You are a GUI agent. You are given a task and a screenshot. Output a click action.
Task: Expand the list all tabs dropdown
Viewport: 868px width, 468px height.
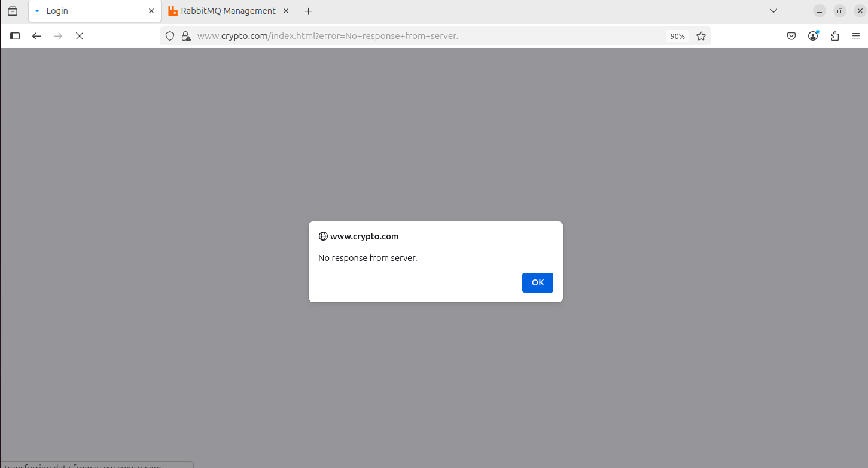pyautogui.click(x=773, y=11)
